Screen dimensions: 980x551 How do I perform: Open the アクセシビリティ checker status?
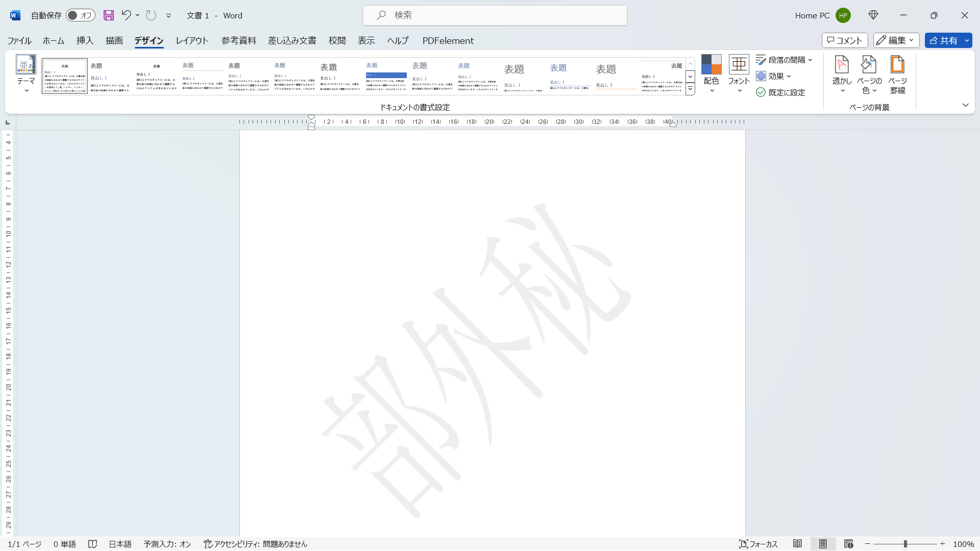[x=255, y=544]
